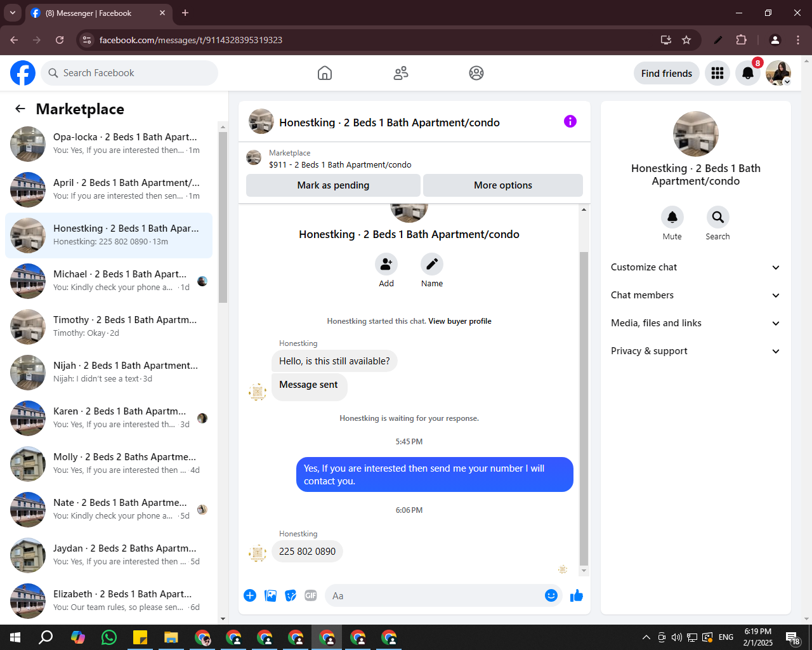Open a new browser tab
This screenshot has height=650, width=812.
(x=185, y=13)
